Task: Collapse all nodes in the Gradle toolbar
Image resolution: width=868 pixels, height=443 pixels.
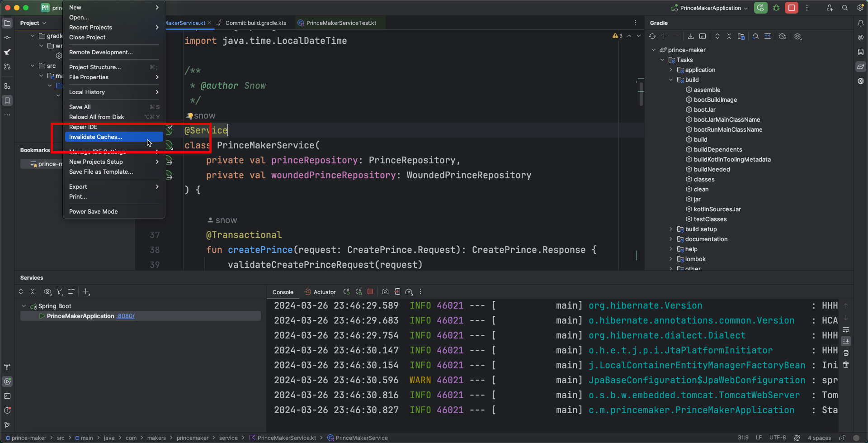Action: pos(729,36)
